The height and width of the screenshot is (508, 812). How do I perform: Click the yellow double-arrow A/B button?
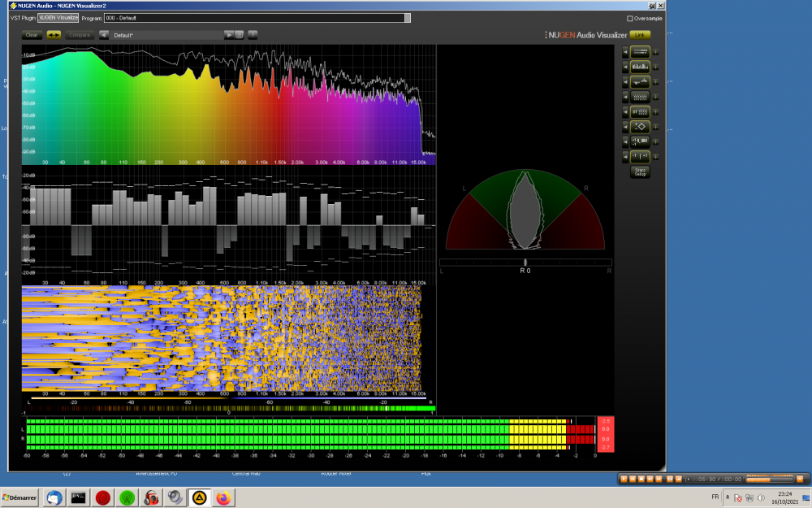pyautogui.click(x=54, y=35)
